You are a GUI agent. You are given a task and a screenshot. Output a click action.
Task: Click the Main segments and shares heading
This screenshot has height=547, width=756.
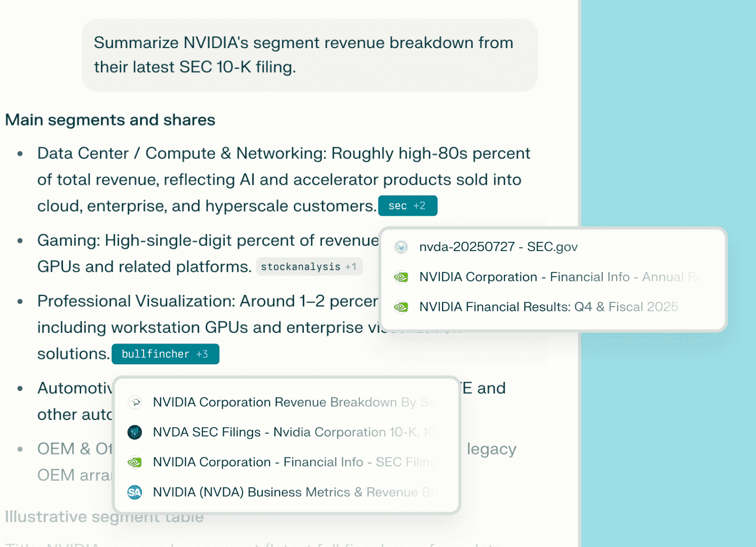[111, 120]
